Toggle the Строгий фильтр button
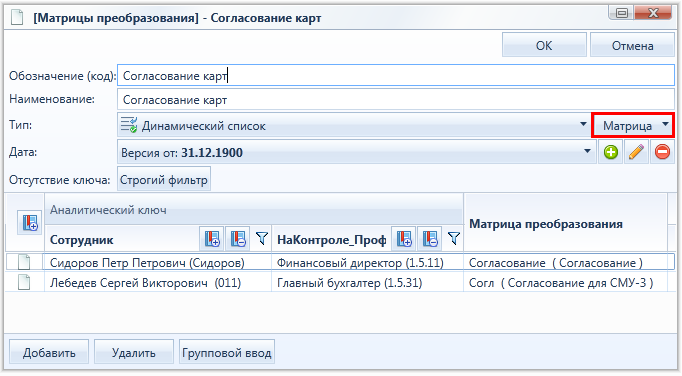The height and width of the screenshot is (376, 682). point(164,179)
